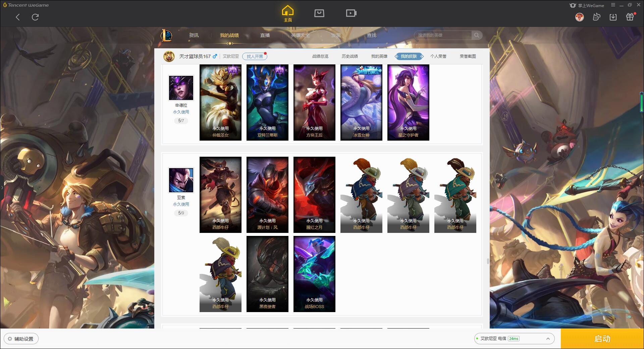The height and width of the screenshot is (349, 644).
Task: Open 荣誉截图 sub-tab
Action: (x=468, y=56)
